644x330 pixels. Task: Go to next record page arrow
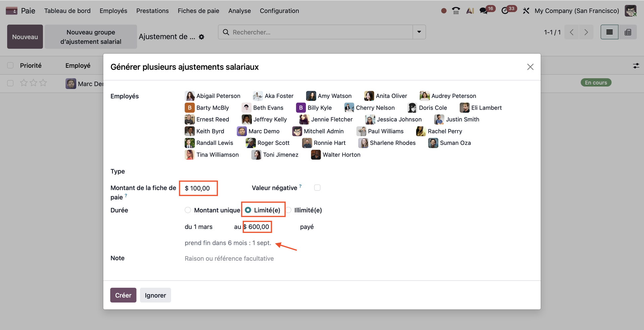tap(586, 32)
